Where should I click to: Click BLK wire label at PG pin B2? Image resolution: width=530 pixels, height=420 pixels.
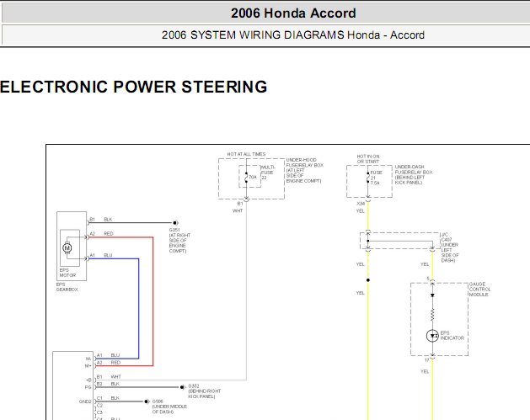115,384
